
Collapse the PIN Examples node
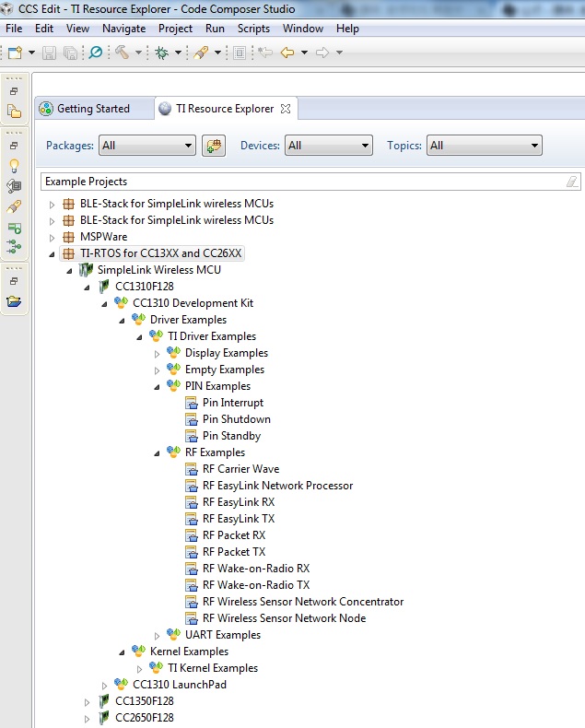coord(157,387)
